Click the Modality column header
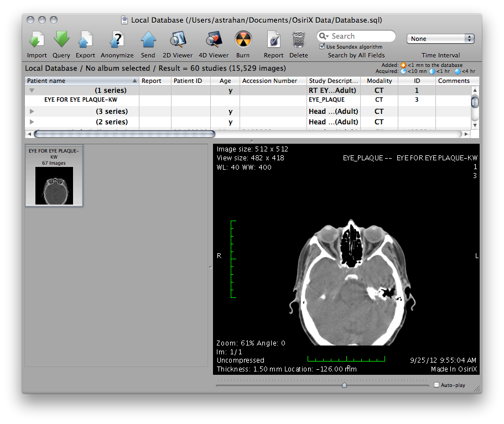The width and height of the screenshot is (504, 424). point(379,81)
